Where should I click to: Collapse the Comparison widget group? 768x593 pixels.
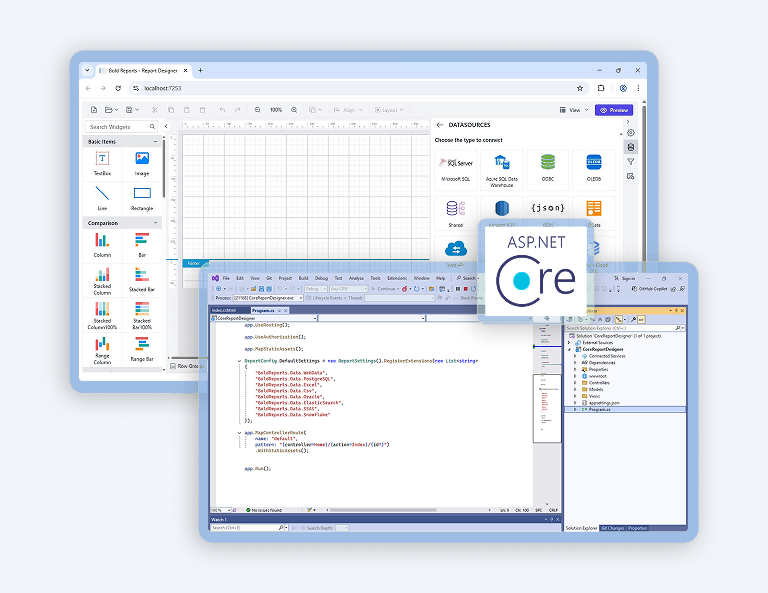tap(156, 223)
